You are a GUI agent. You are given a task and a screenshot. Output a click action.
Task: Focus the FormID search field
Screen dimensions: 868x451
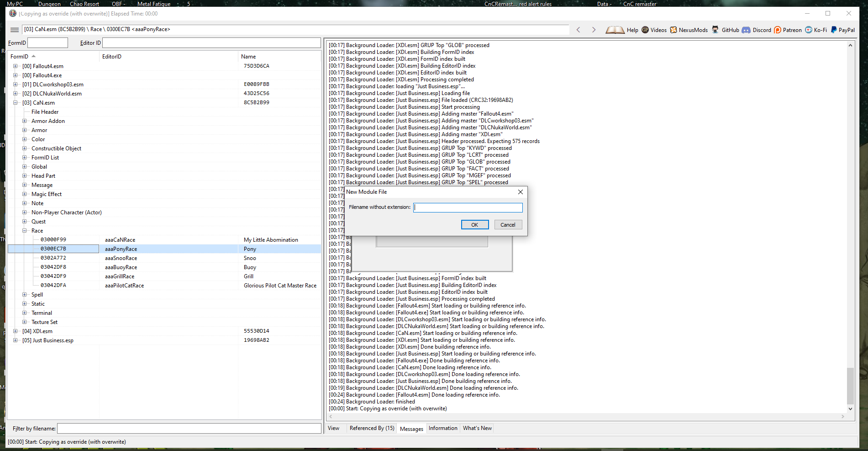tap(47, 43)
